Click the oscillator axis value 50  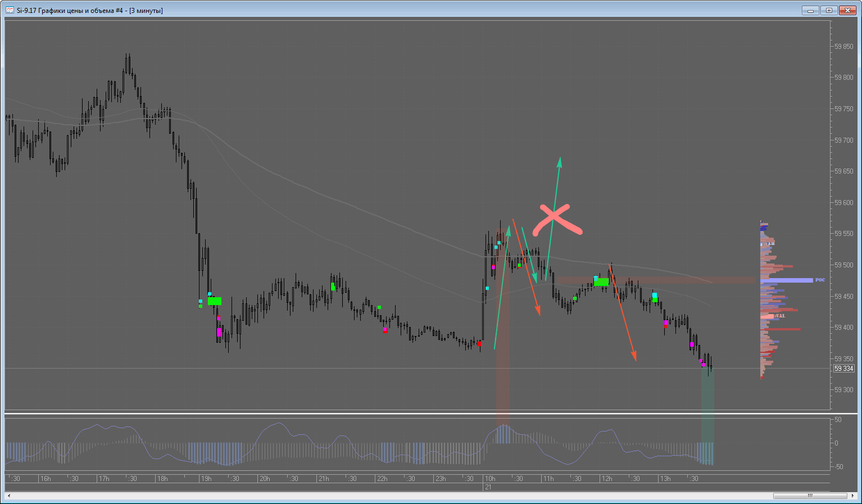pos(838,420)
